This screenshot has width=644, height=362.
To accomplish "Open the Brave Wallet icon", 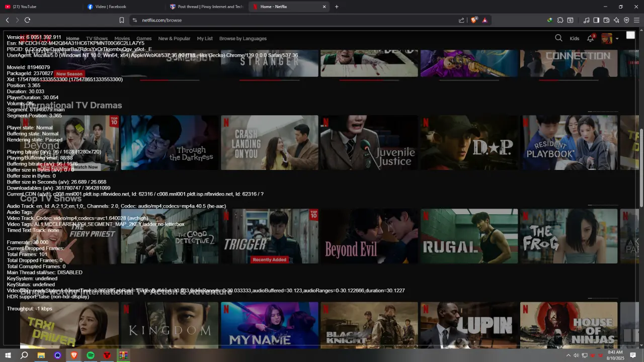I will (x=606, y=20).
